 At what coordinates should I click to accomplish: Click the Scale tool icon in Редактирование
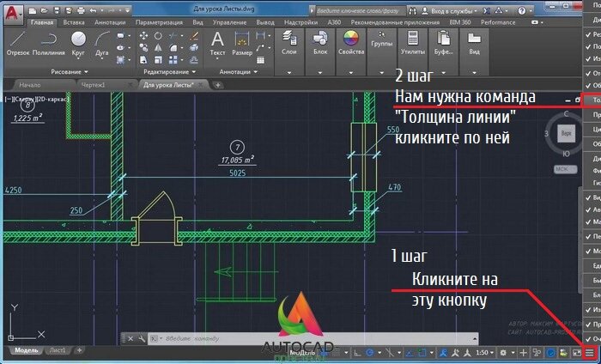tap(158, 60)
